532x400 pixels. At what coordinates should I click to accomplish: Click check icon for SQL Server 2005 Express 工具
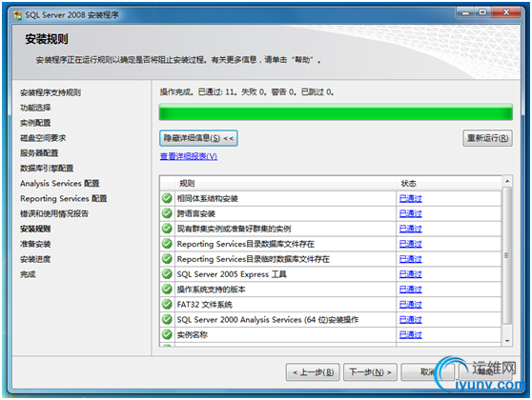pyautogui.click(x=167, y=274)
